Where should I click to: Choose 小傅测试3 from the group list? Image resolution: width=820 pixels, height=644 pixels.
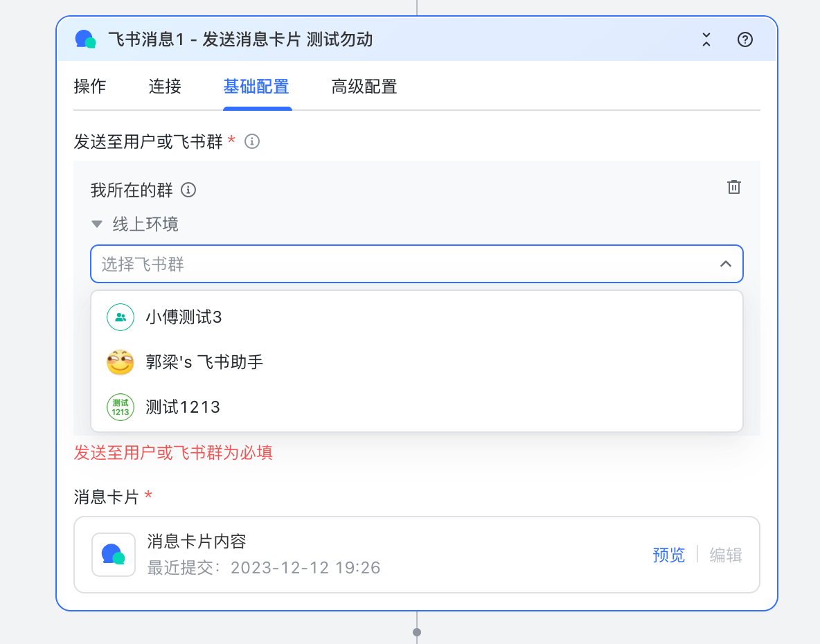417,316
